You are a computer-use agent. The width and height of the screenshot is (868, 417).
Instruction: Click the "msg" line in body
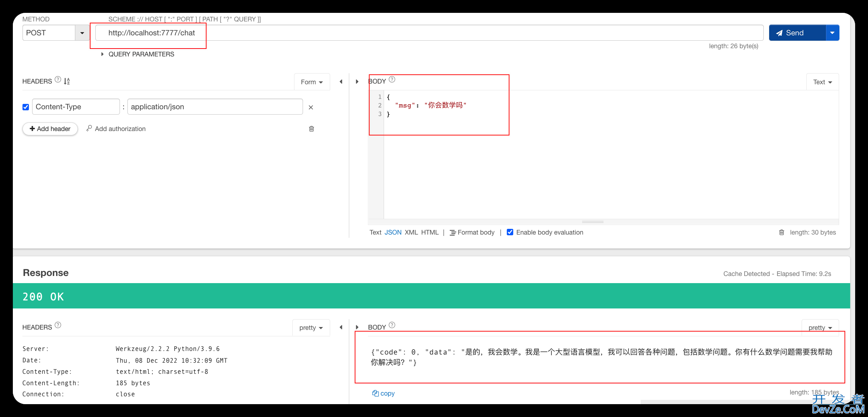(431, 105)
